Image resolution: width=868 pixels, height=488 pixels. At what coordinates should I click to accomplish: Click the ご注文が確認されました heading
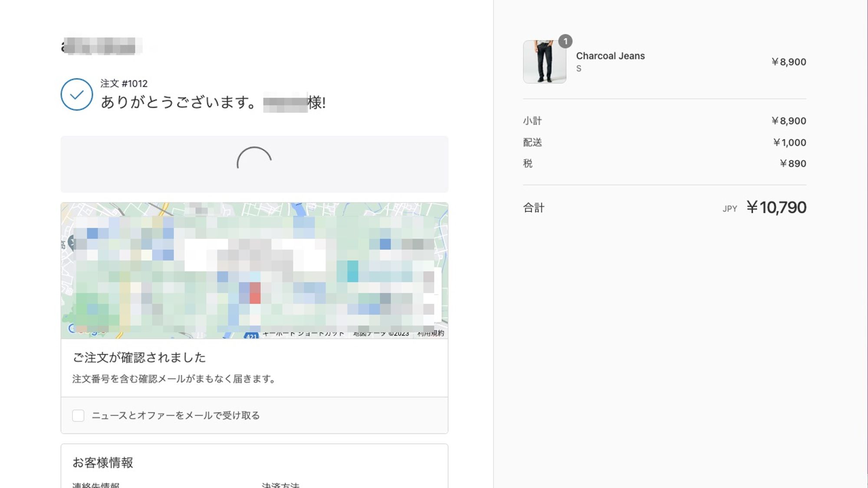pyautogui.click(x=139, y=357)
